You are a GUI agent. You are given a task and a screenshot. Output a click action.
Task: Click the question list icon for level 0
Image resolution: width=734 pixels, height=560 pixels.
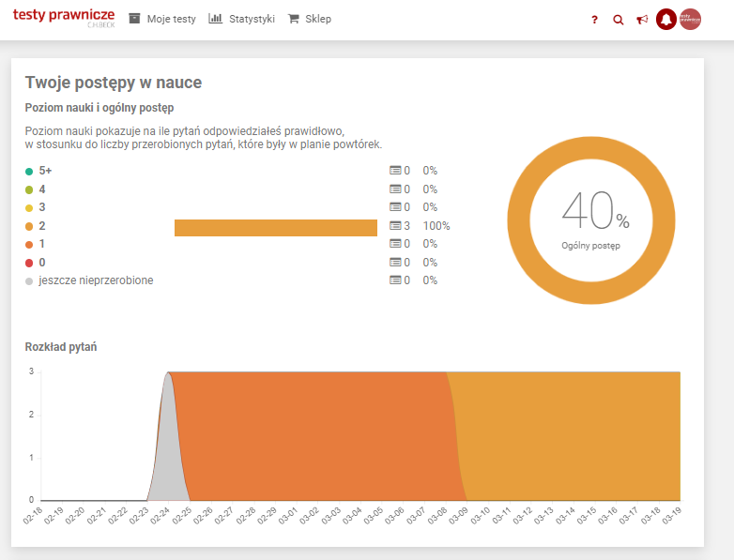coord(395,262)
